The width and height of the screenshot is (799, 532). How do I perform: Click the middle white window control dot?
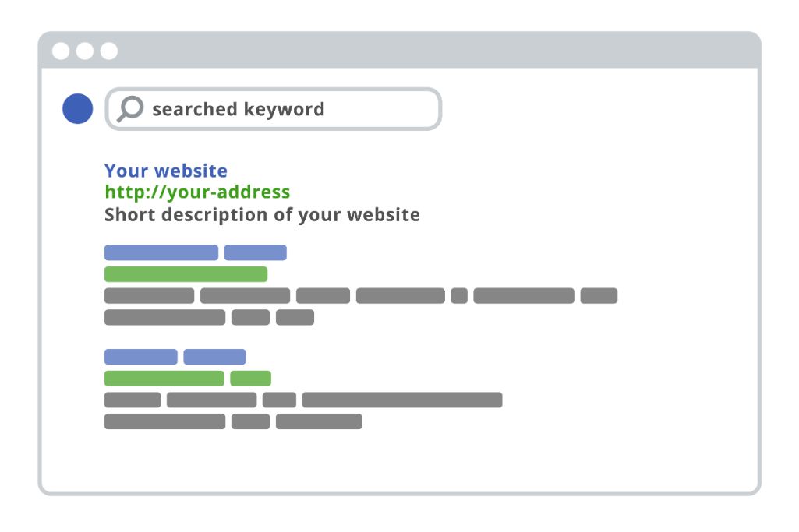tap(85, 51)
